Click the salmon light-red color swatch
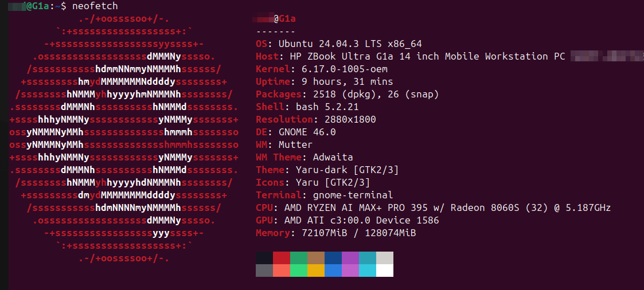 coord(282,271)
